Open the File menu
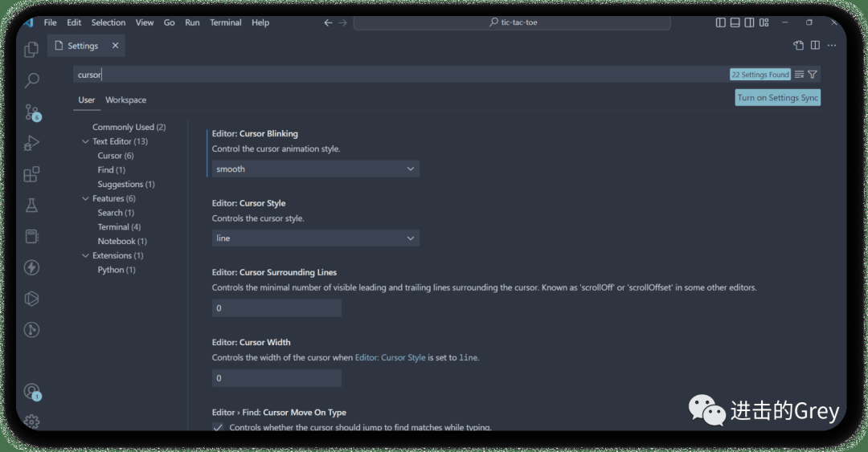The image size is (868, 452). pos(51,22)
